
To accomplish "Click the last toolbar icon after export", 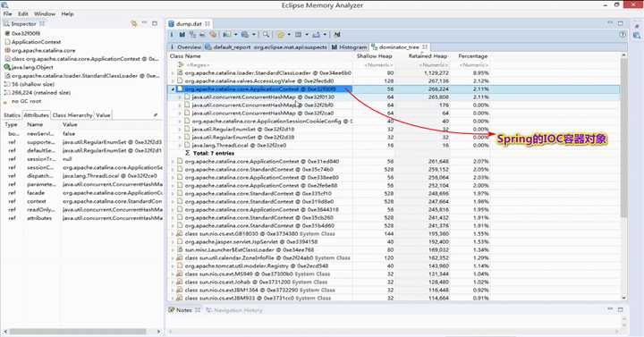I will click(337, 35).
